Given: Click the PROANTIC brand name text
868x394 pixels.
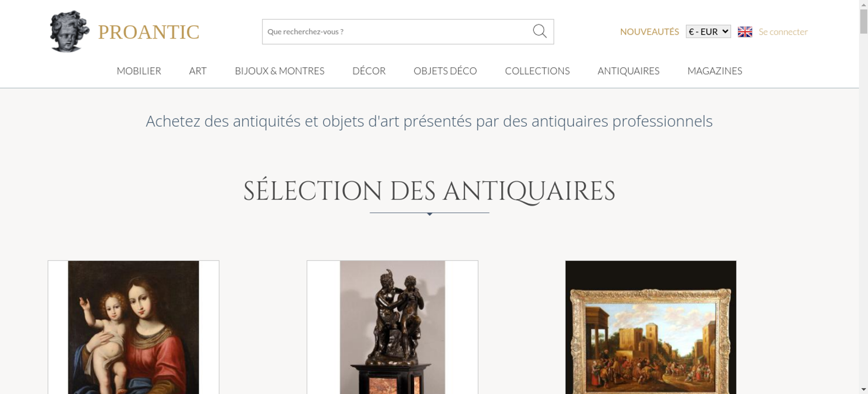Looking at the screenshot, I should coord(149,32).
